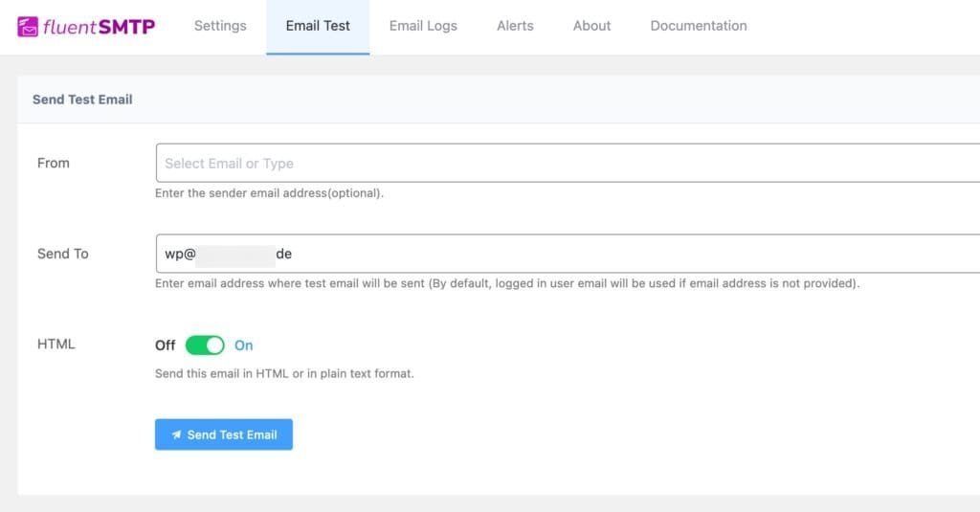Click the From field label
The width and height of the screenshot is (980, 512).
[x=54, y=163]
